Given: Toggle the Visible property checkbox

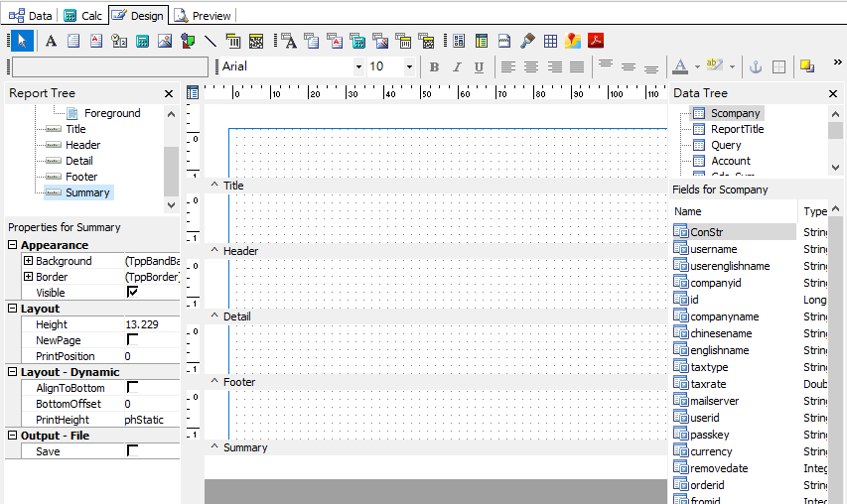Looking at the screenshot, I should coord(132,292).
